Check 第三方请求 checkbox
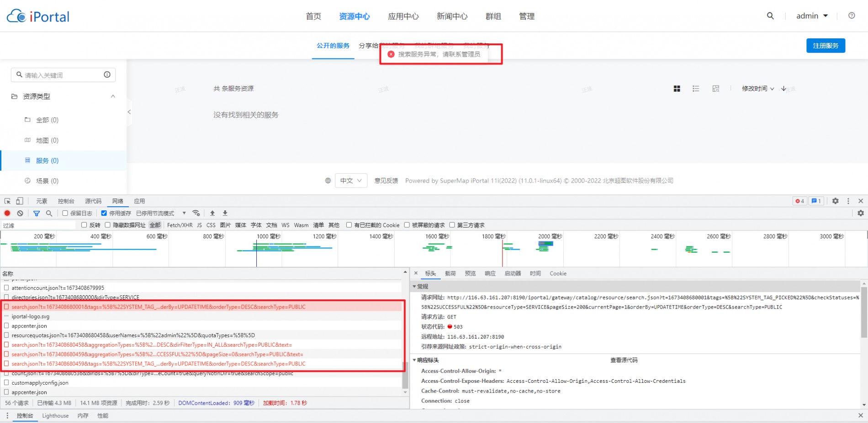This screenshot has width=868, height=423. pos(452,225)
